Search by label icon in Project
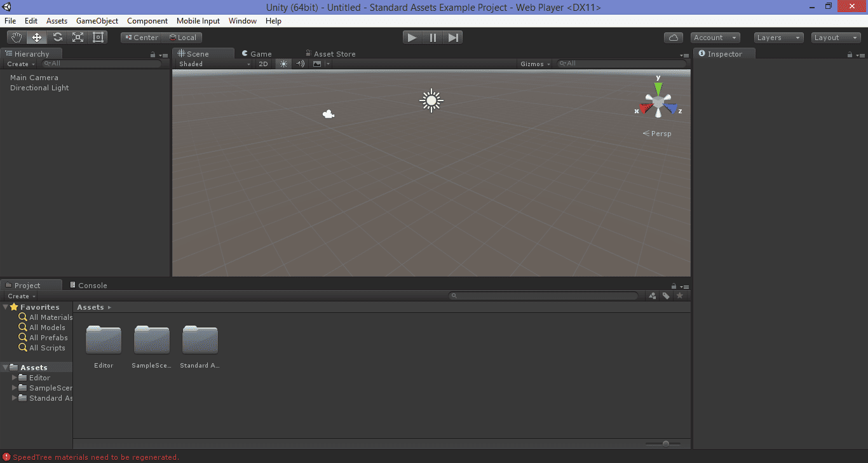 666,296
